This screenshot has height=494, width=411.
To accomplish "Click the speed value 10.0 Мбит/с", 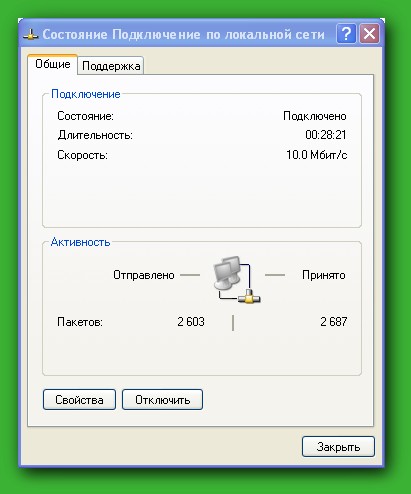I will 317,155.
